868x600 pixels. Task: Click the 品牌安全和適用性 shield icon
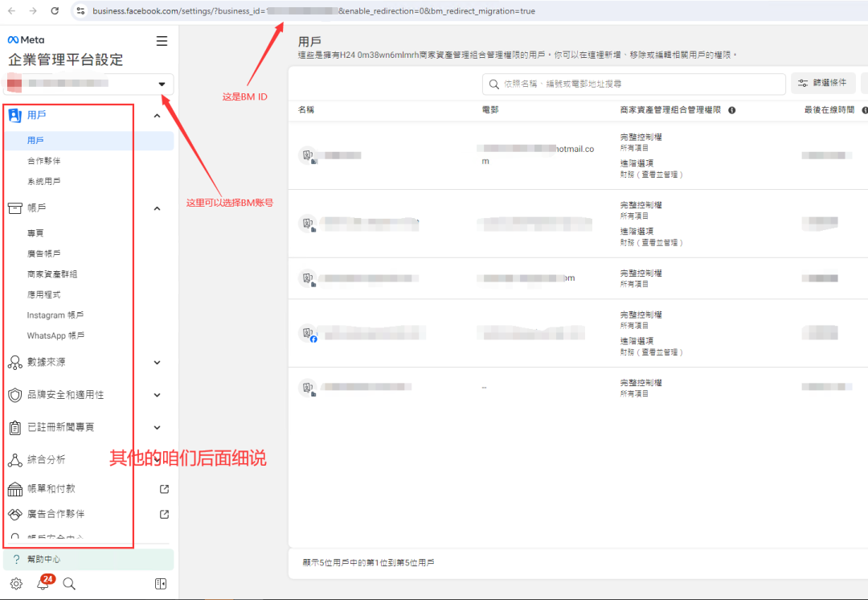tap(15, 395)
